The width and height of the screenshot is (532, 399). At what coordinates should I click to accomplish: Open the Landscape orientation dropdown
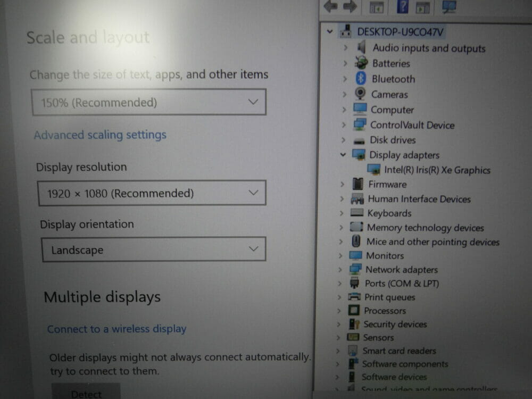pyautogui.click(x=154, y=250)
